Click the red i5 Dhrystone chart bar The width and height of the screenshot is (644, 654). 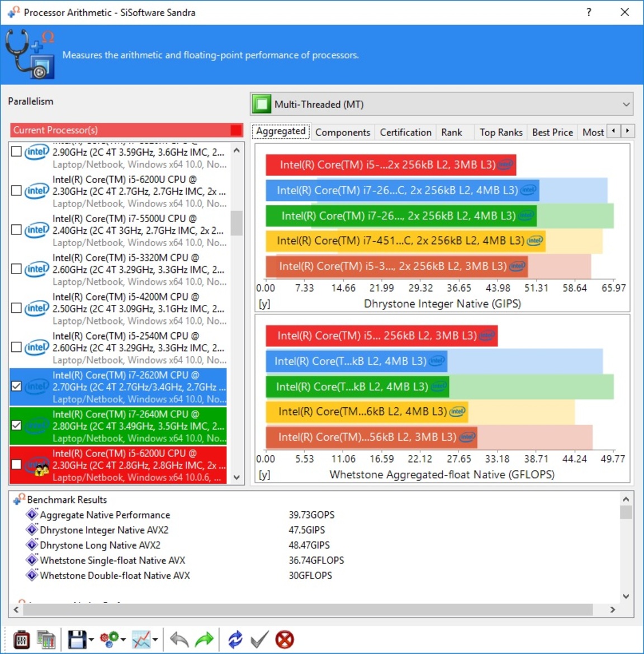[x=391, y=164]
